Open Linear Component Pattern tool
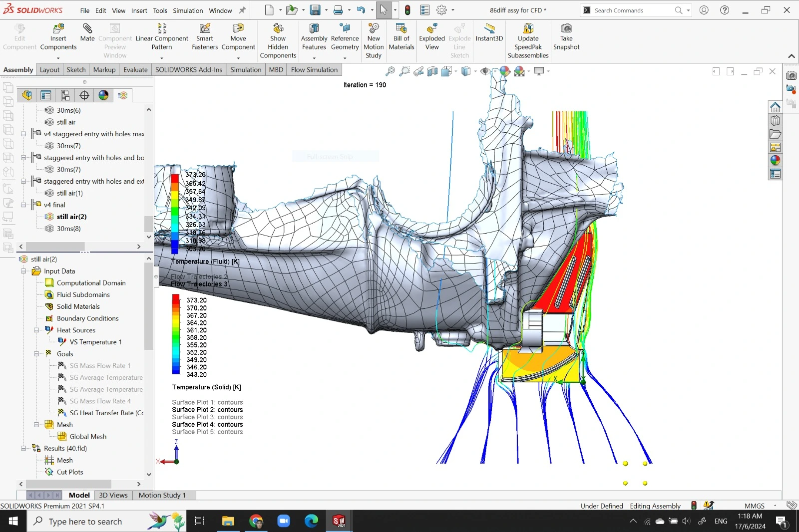This screenshot has height=532, width=799. click(x=162, y=37)
